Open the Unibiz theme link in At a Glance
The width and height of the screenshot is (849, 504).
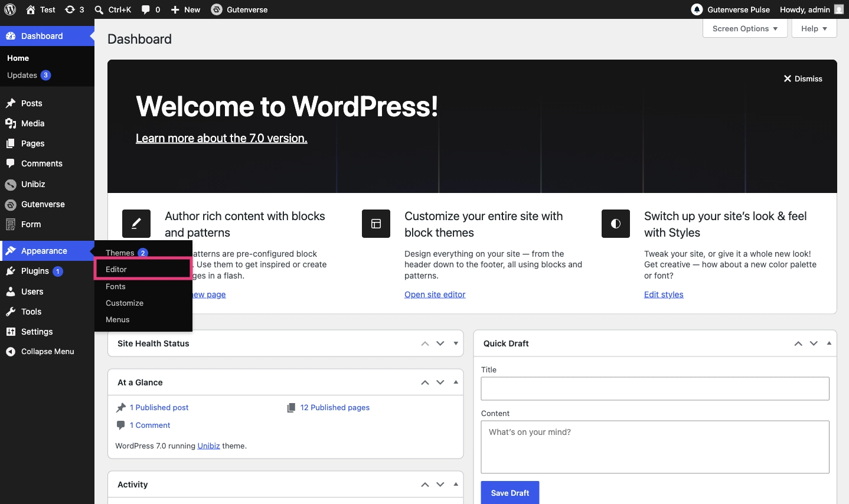point(208,446)
